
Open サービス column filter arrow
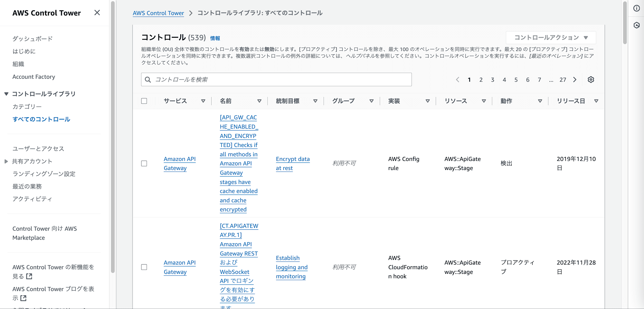[x=203, y=101]
